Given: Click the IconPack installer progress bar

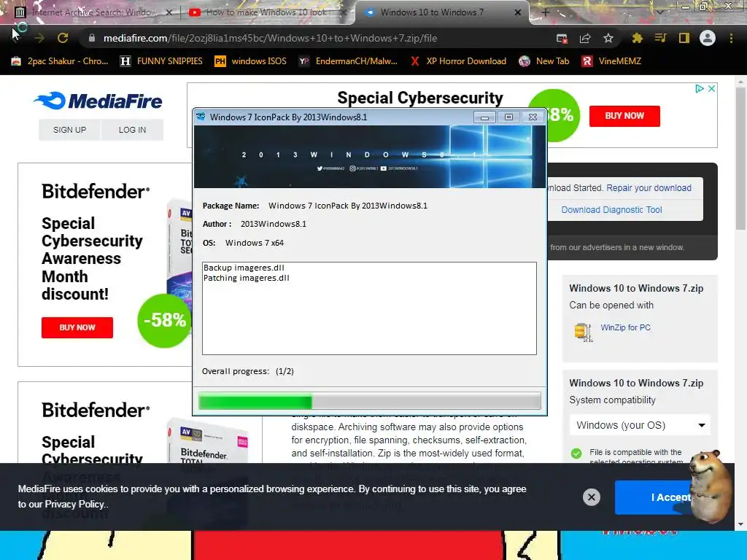Looking at the screenshot, I should (370, 401).
